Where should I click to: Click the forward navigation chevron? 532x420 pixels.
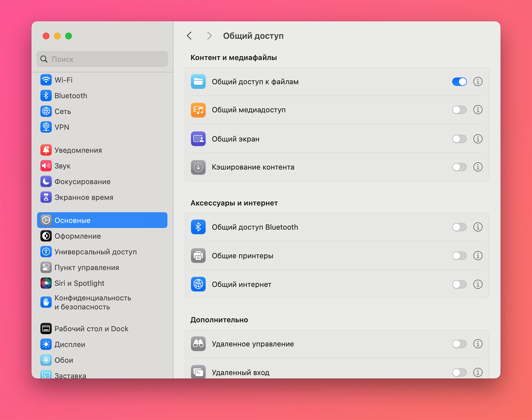209,36
